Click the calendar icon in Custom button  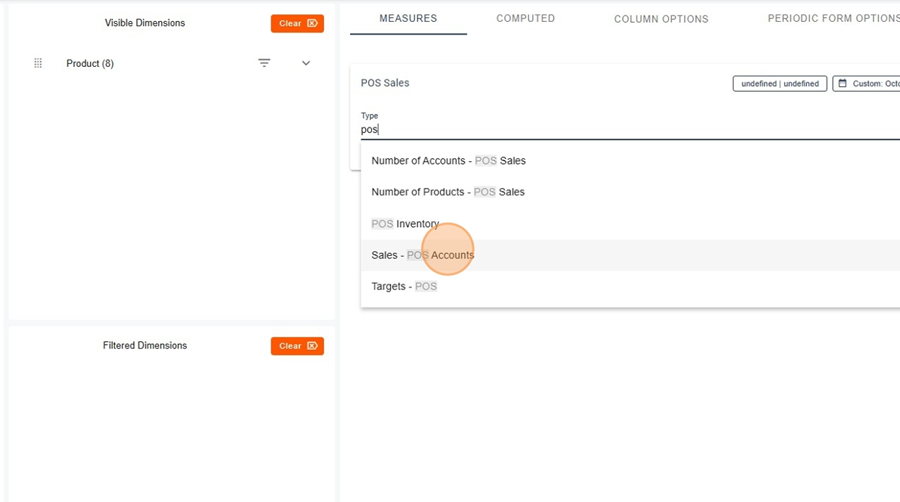[x=843, y=84]
